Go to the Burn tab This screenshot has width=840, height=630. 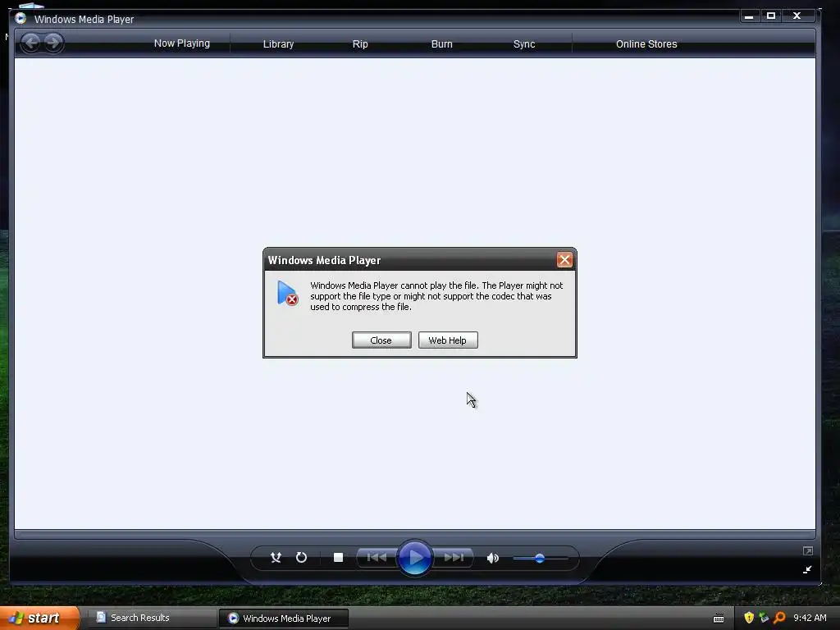pyautogui.click(x=441, y=44)
